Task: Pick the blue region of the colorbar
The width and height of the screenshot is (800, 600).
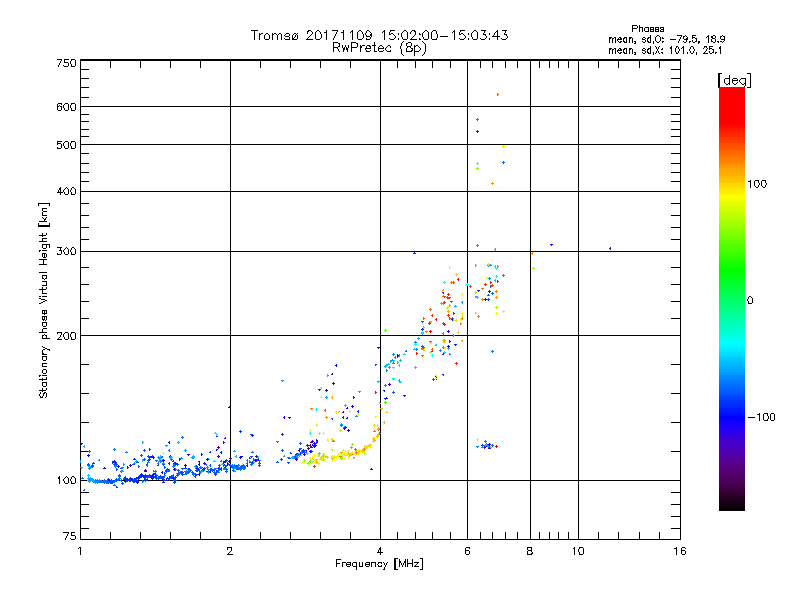Action: (731, 410)
